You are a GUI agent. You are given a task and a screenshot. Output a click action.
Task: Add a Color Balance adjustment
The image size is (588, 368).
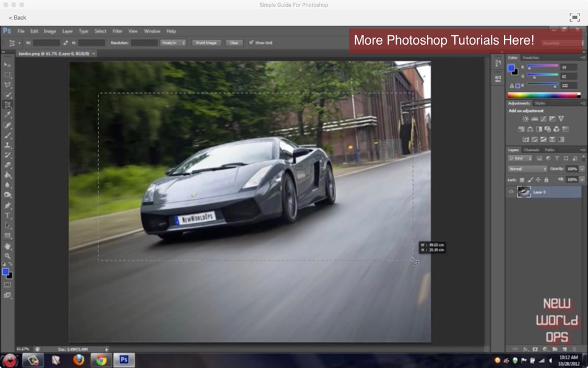click(530, 129)
